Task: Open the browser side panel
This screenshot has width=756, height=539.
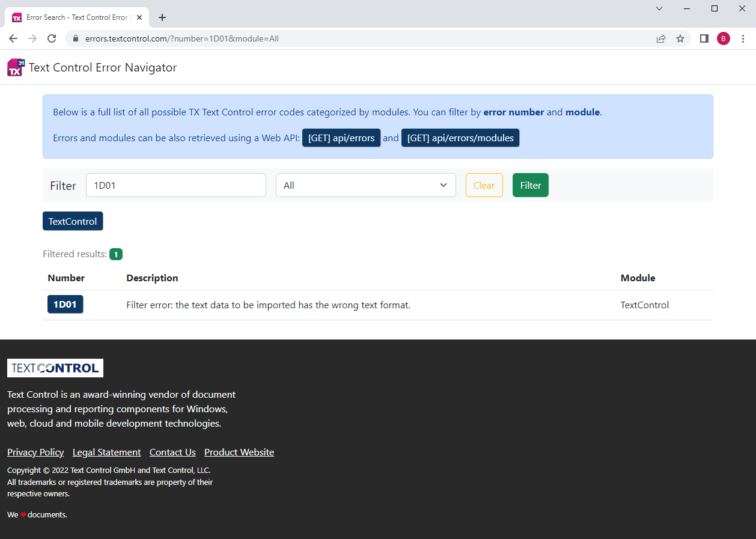Action: (x=704, y=38)
